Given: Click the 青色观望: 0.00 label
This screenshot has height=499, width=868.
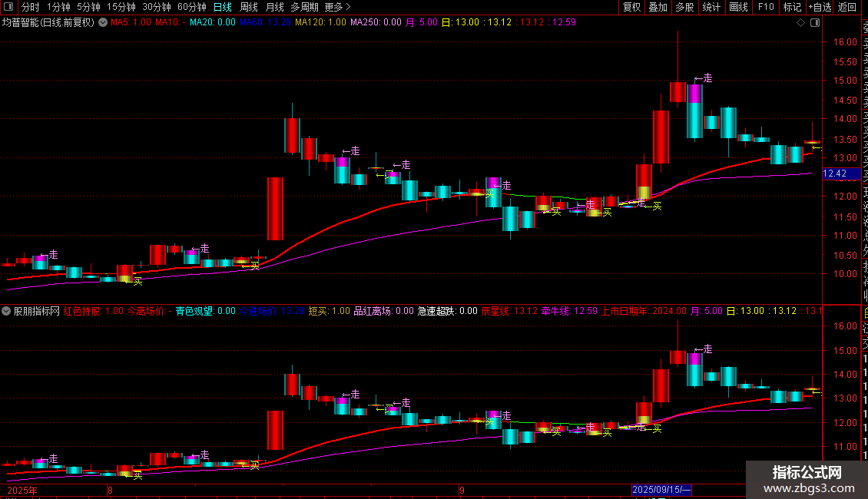Looking at the screenshot, I should click(x=205, y=311).
